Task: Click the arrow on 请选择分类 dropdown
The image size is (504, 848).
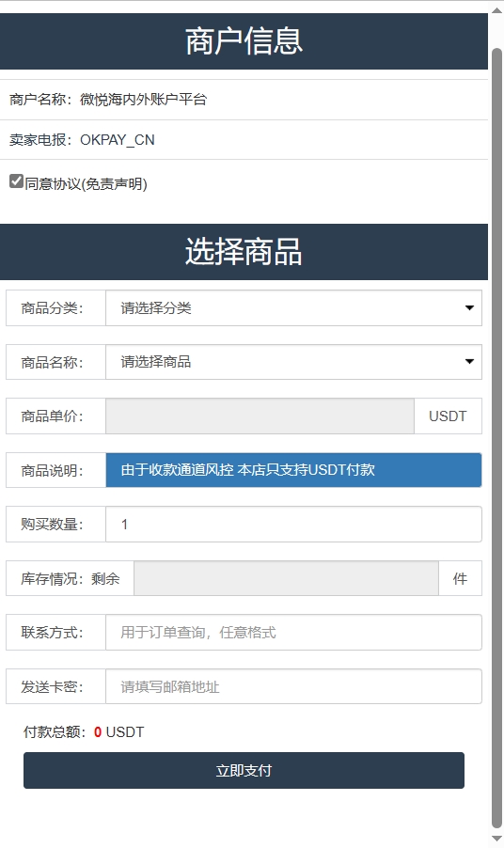Action: click(469, 307)
